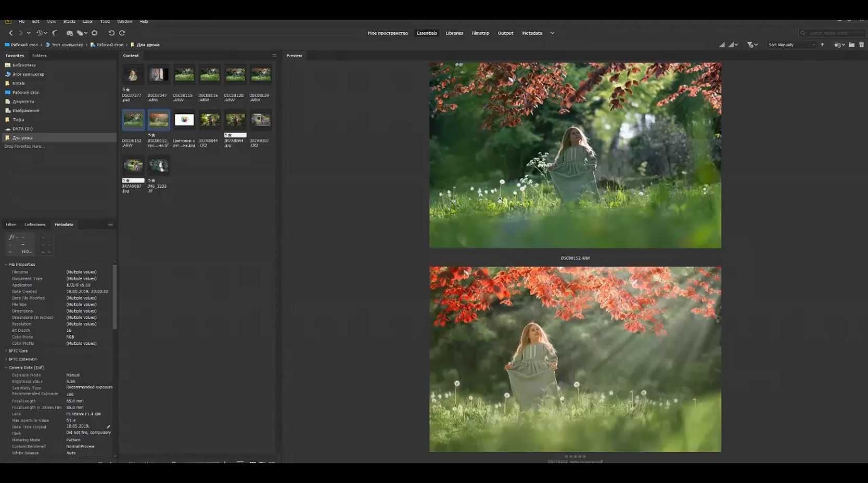This screenshot has width=868, height=483.
Task: Click the boomerang return icon
Action: pos(55,33)
